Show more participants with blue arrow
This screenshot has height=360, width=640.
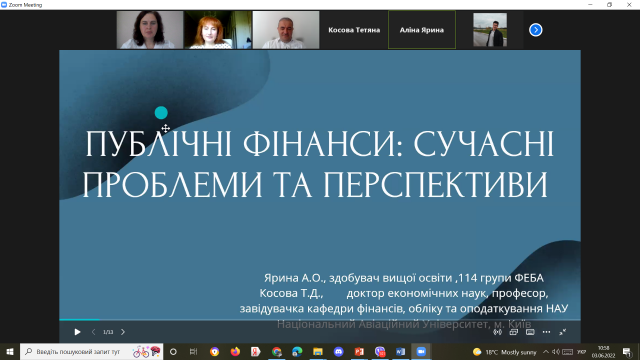(536, 30)
